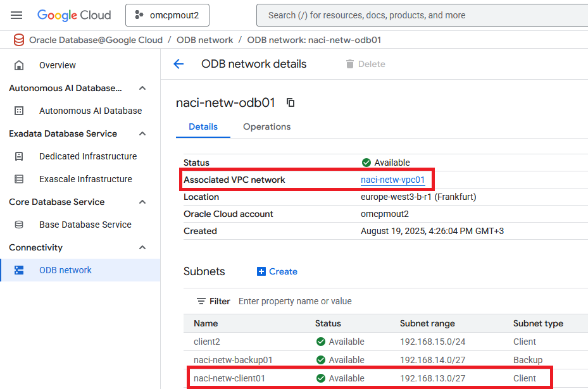
Task: Open the naci-netw-vpc01 VPC network link
Action: tap(392, 180)
